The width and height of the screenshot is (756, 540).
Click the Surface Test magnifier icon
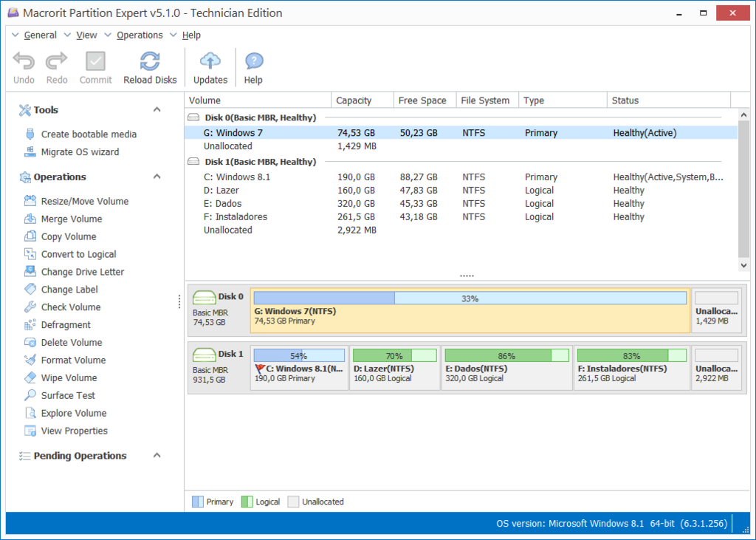click(30, 395)
